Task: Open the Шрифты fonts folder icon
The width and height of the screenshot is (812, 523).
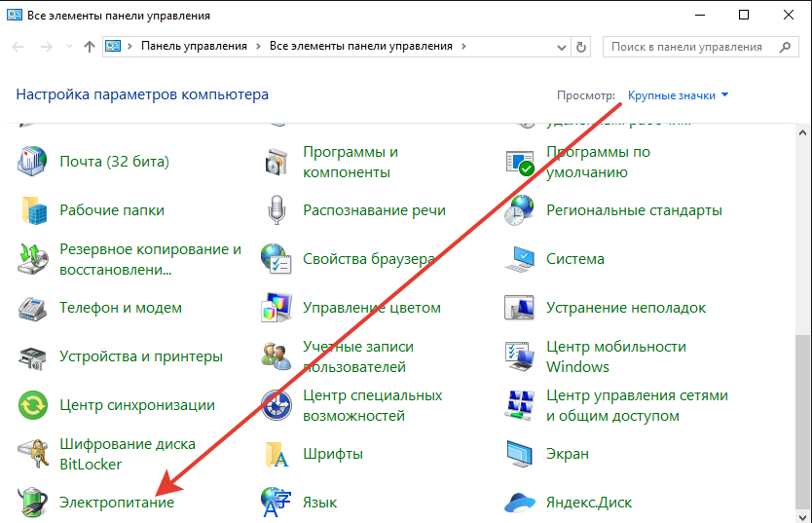Action: pyautogui.click(x=277, y=454)
